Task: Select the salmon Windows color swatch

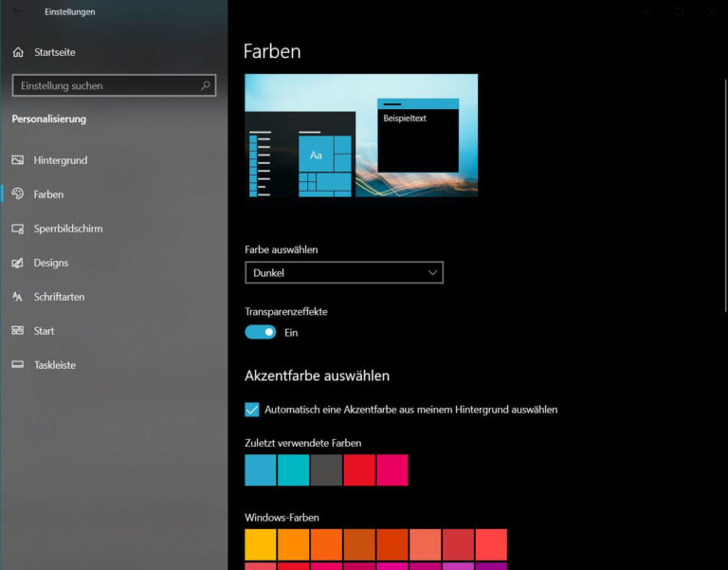Action: pos(426,544)
